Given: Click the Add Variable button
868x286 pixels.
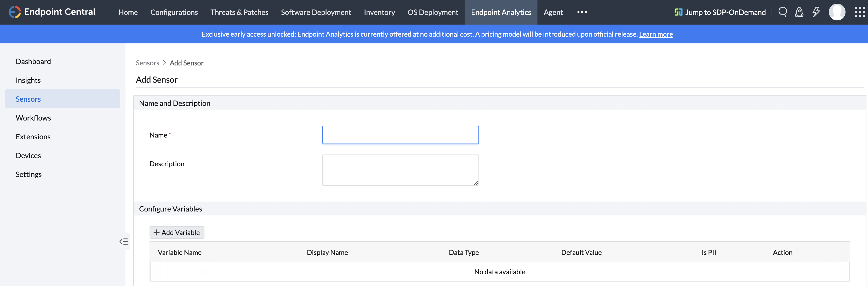Looking at the screenshot, I should click(176, 232).
